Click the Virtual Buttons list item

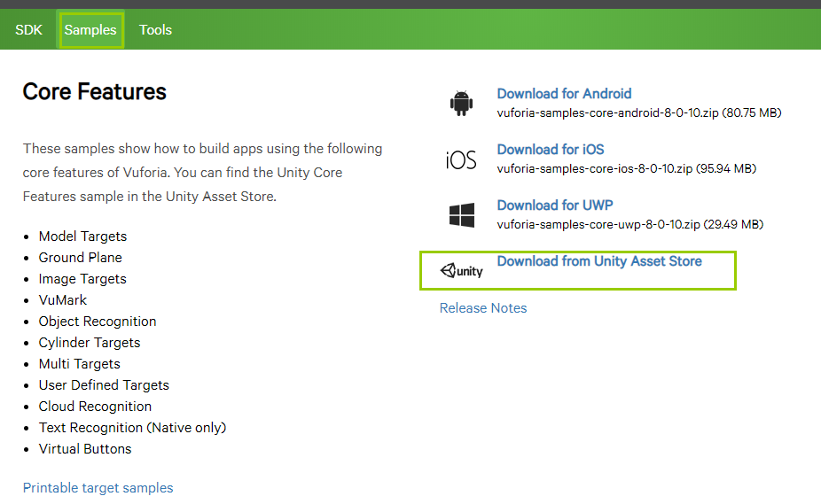pos(85,449)
